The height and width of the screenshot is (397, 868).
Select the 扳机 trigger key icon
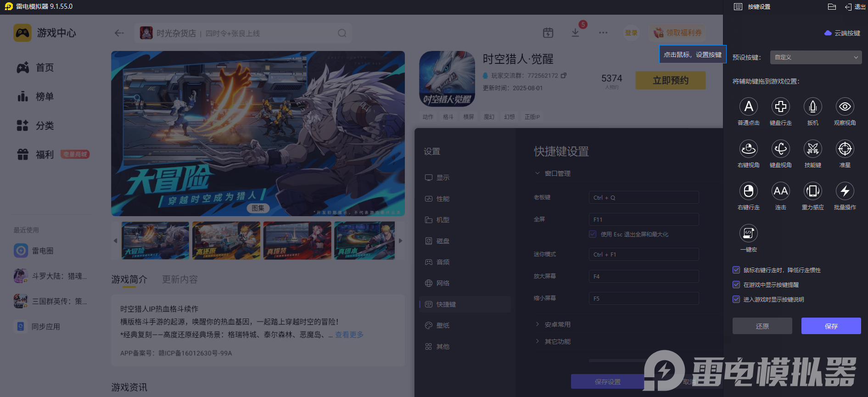813,106
